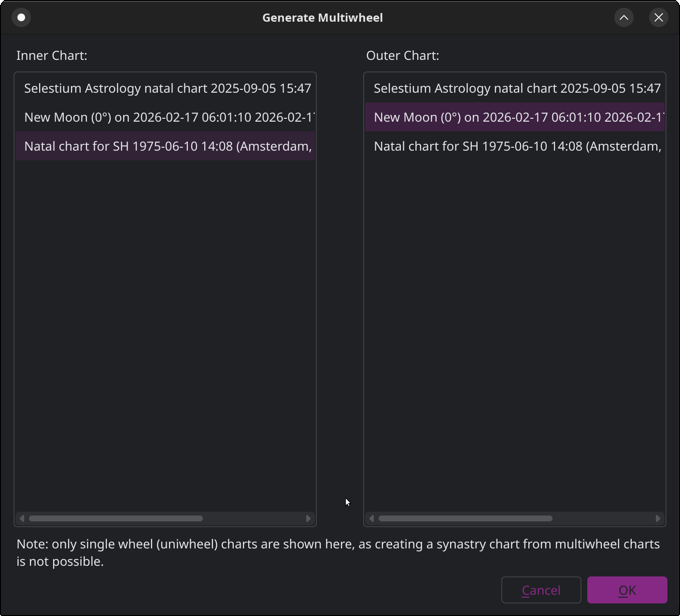Click the chevron-up button in the title bar
The height and width of the screenshot is (616, 680).
coord(623,17)
